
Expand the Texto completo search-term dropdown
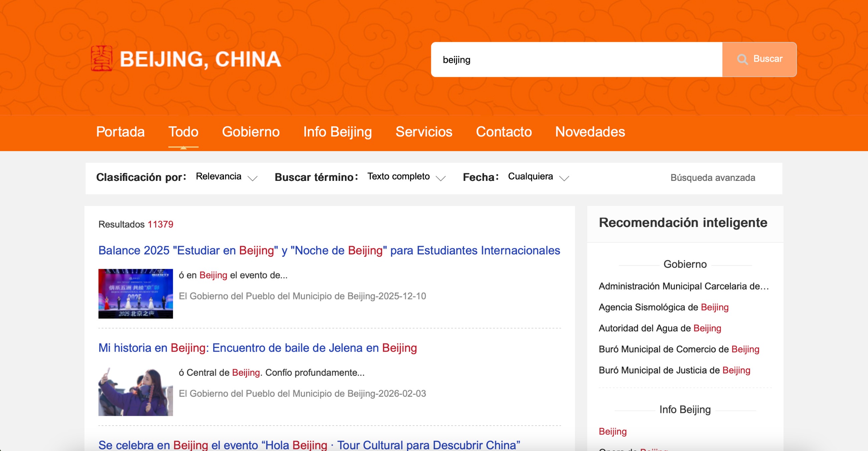tap(406, 177)
